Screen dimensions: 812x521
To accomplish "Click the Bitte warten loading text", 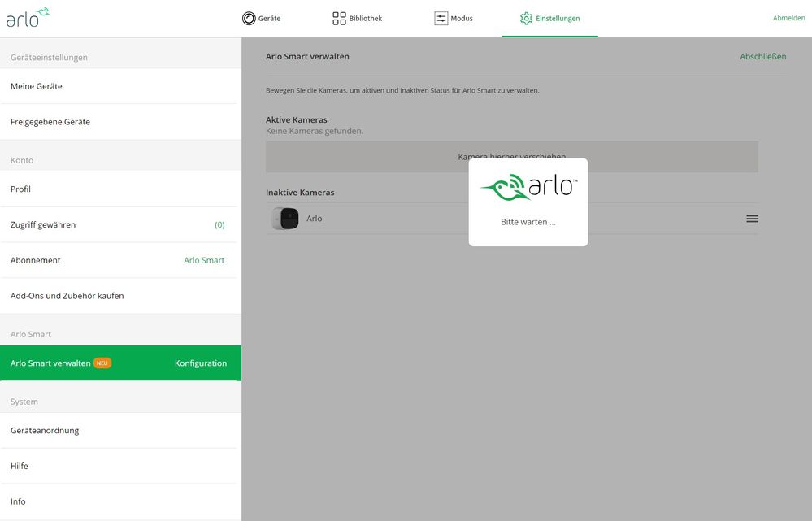I will tap(528, 222).
